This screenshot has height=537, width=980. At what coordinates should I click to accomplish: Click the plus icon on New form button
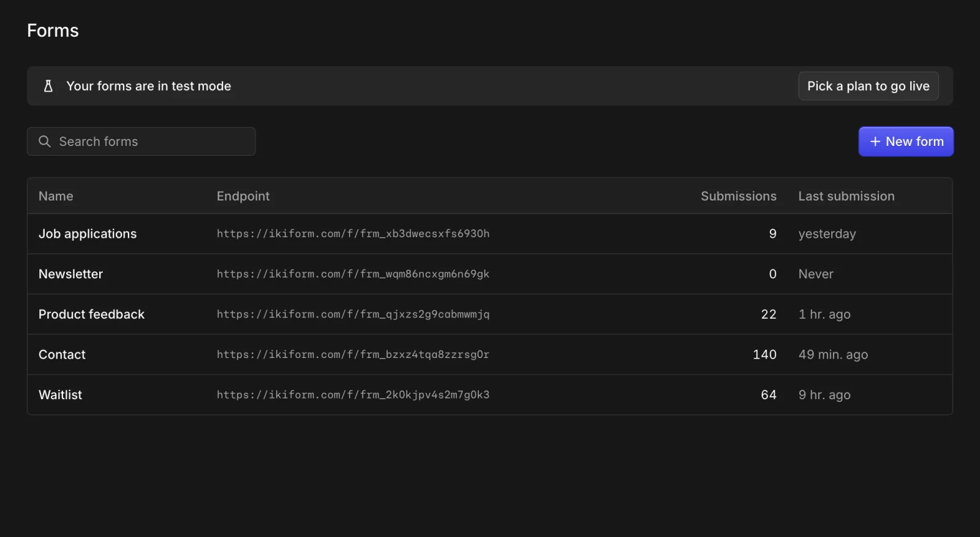tap(875, 142)
